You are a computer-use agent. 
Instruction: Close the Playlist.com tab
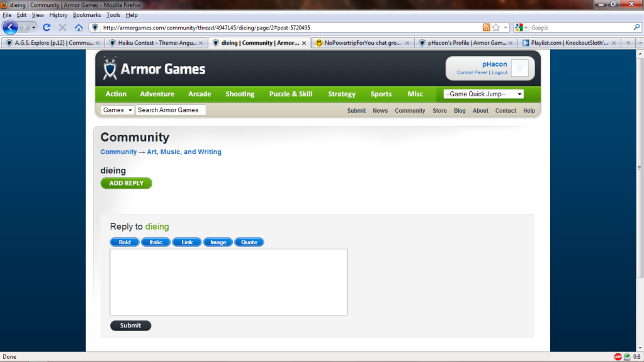click(614, 43)
